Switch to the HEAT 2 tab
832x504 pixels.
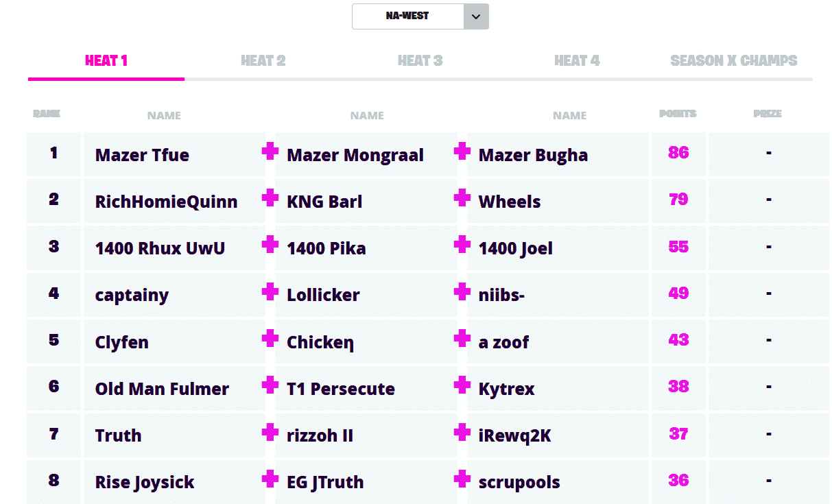click(x=263, y=60)
